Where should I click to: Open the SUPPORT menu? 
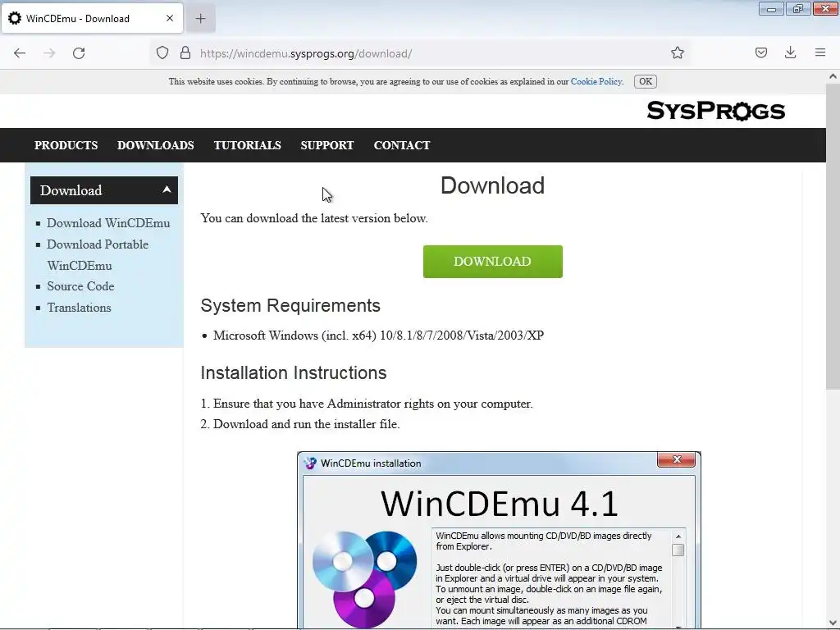[x=326, y=145]
